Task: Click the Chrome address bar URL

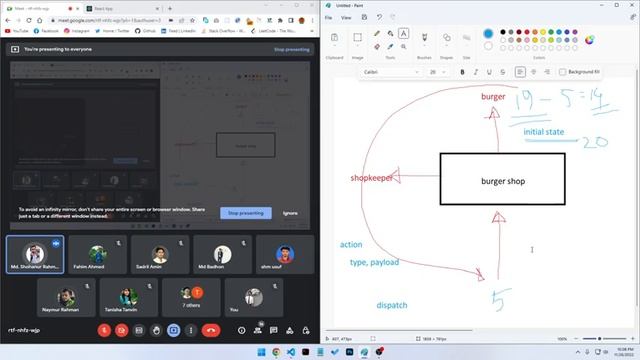Action: tap(109, 20)
